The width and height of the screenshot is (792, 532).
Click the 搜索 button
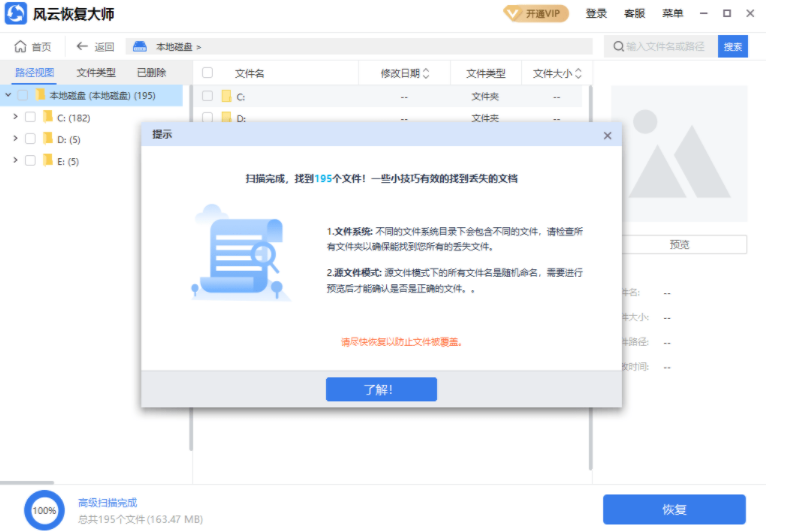point(732,46)
